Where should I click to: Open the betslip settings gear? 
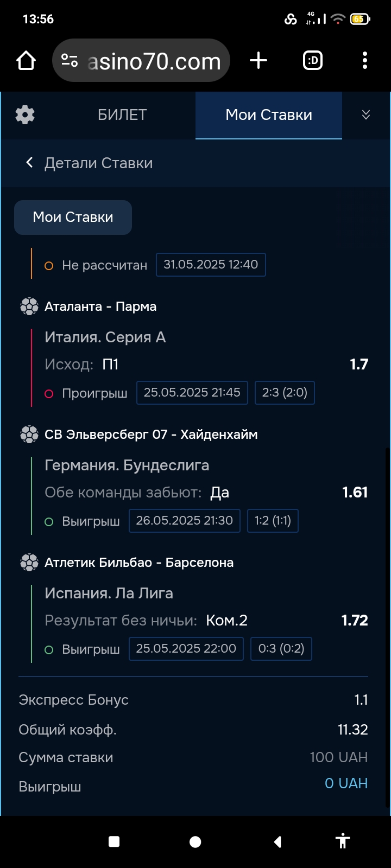[25, 115]
